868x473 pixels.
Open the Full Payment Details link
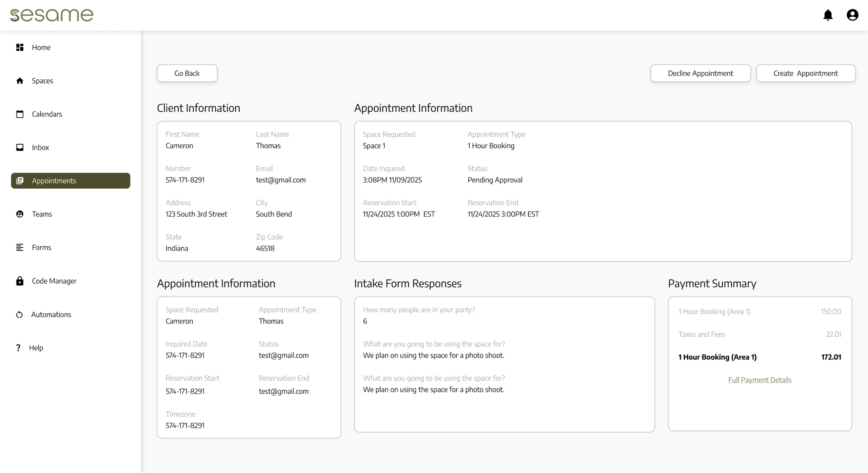pos(759,380)
